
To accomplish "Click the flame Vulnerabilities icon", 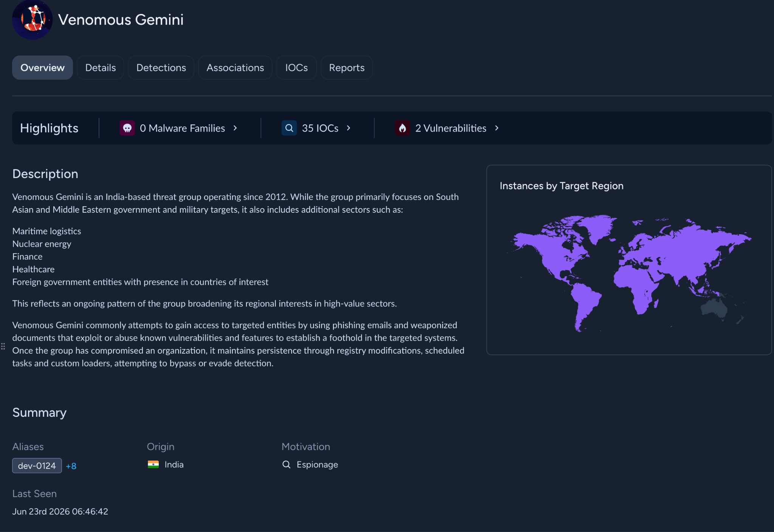I will 402,128.
